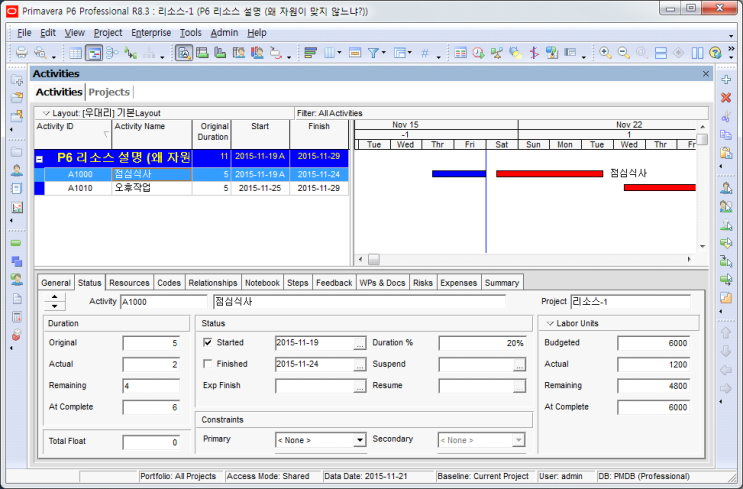Click Level Resources balance icon
Screen dimensions: 743x489
click(x=497, y=53)
